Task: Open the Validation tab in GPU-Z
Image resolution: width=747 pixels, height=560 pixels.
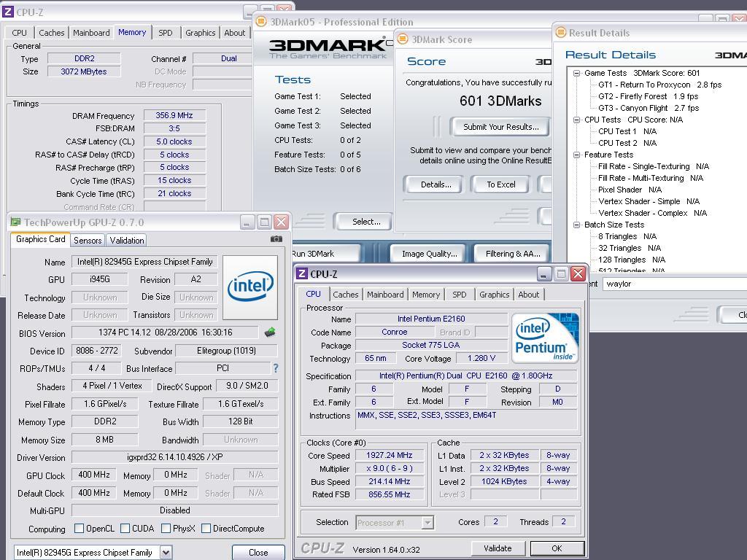Action: click(127, 241)
